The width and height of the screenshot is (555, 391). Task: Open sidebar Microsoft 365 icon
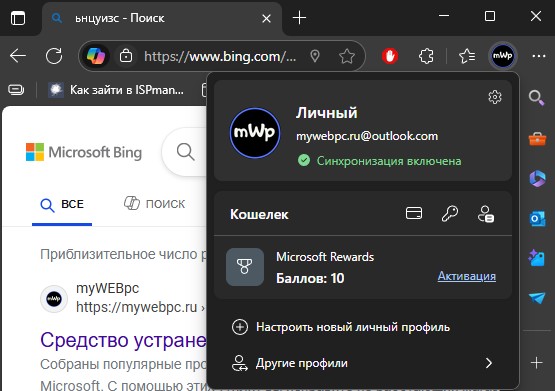[537, 178]
